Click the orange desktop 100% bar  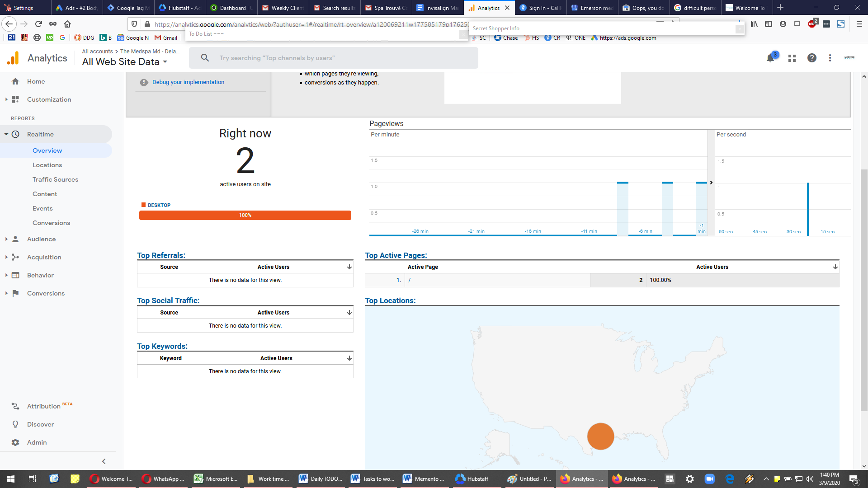tap(245, 215)
